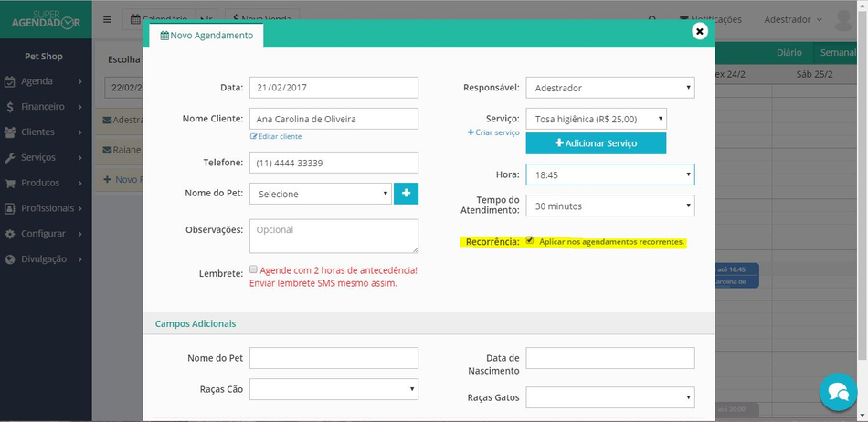Click the Data de Nascimento field
This screenshot has width=868, height=422.
[610, 358]
